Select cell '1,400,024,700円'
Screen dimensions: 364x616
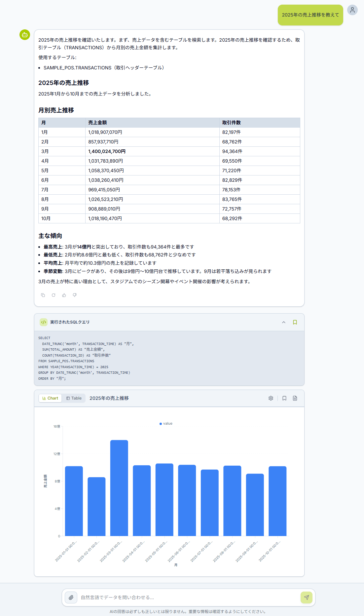coord(152,151)
